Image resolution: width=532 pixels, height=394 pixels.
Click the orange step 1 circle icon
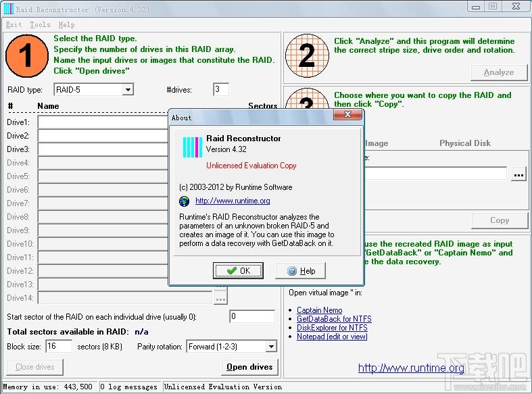28,55
